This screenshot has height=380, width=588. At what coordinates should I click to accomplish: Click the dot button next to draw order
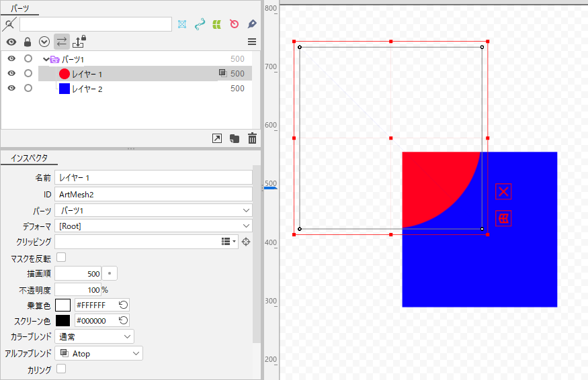click(x=110, y=273)
